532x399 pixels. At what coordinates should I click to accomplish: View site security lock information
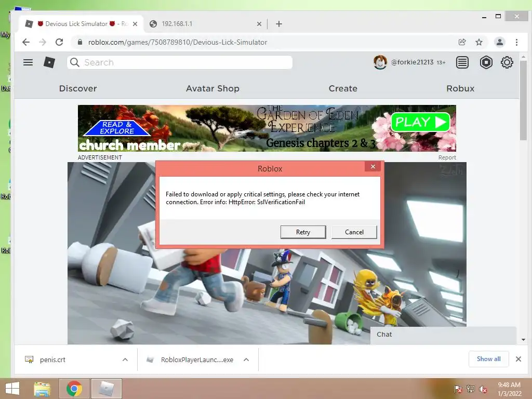coord(79,42)
